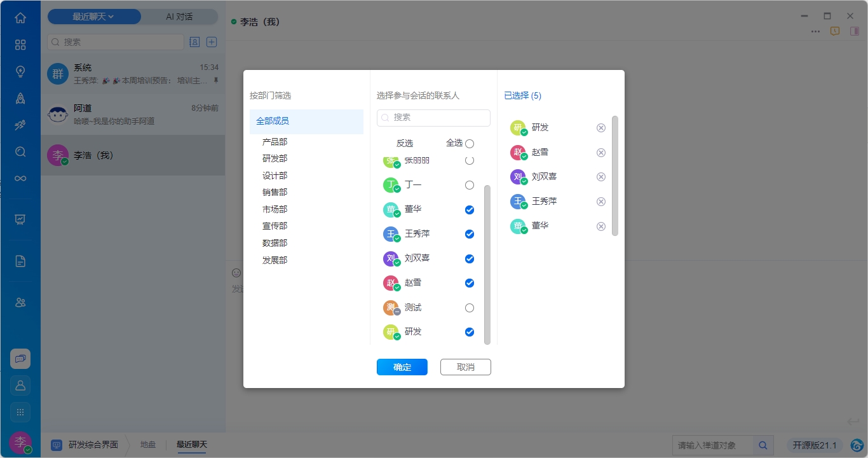Focus the chat list 搜索 field
The width and height of the screenshot is (868, 458).
tap(116, 42)
